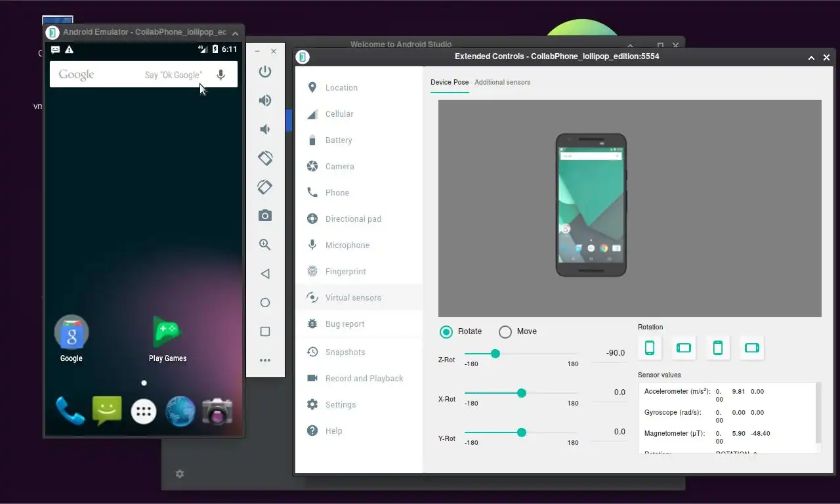
Task: Open the Fingerprint section
Action: tap(359, 272)
